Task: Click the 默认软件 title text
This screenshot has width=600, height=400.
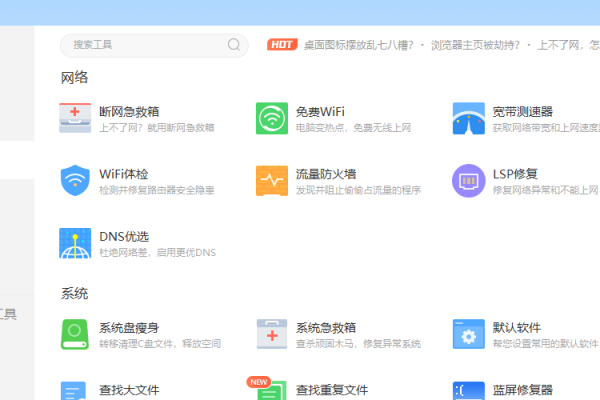Action: click(517, 328)
